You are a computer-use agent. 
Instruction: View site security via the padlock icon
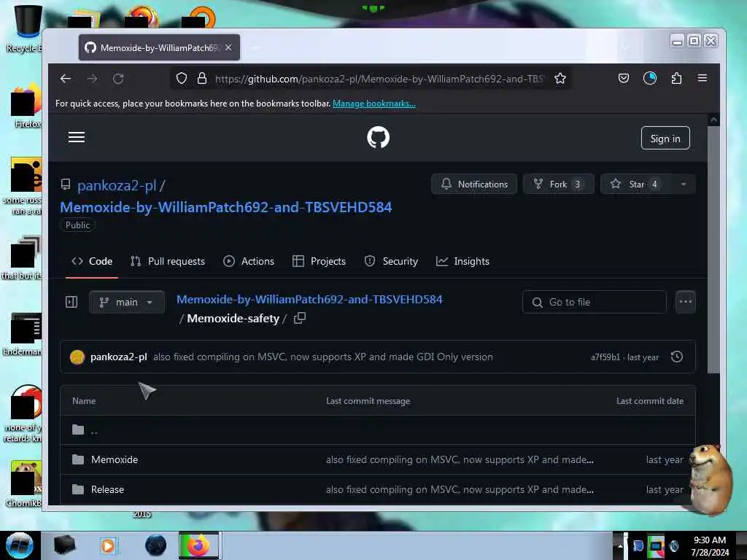pos(202,79)
